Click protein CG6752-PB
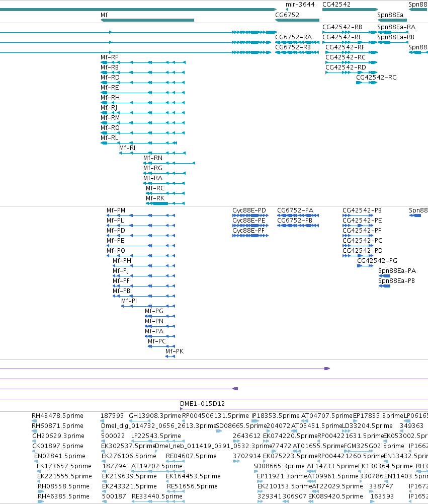The height and width of the screenshot is (504, 428). tap(298, 226)
